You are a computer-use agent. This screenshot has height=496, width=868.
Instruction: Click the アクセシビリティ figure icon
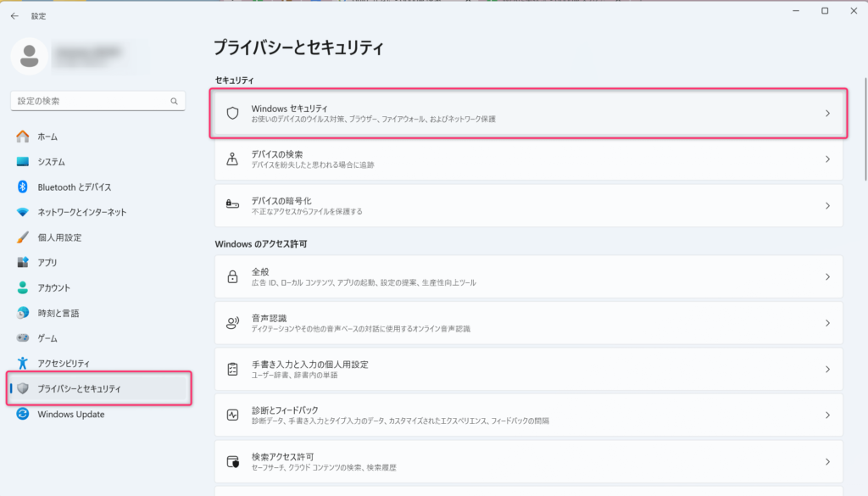(23, 363)
